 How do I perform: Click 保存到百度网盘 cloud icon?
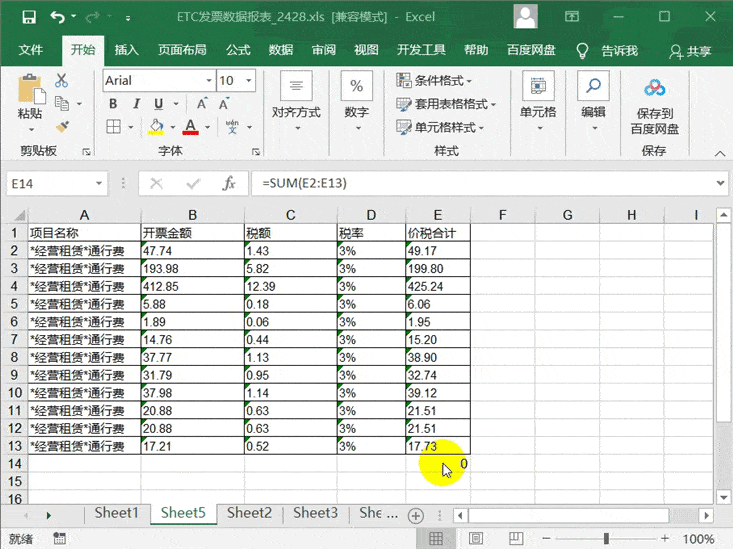(x=654, y=88)
